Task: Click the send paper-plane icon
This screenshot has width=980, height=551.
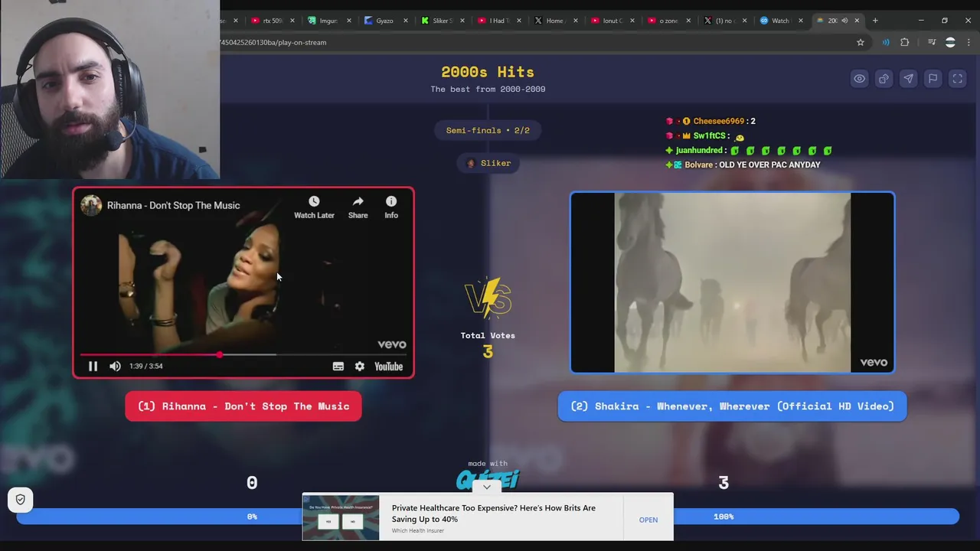Action: [x=908, y=79]
